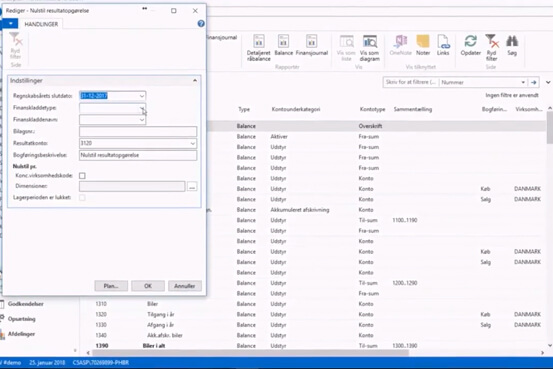The height and width of the screenshot is (369, 553).
Task: Open the Finanskladdenavn dropdown
Action: (142, 120)
